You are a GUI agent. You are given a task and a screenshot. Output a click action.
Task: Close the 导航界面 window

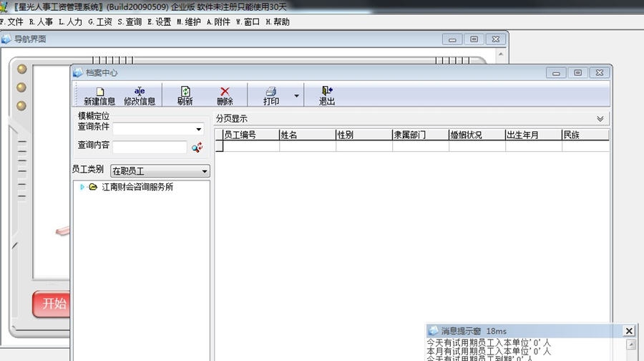pos(496,39)
